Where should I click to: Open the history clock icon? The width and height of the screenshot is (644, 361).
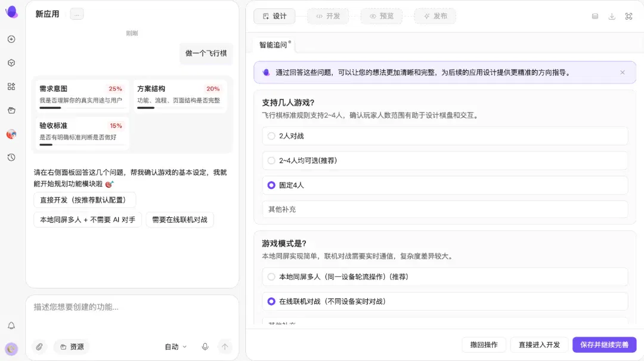coord(11,157)
